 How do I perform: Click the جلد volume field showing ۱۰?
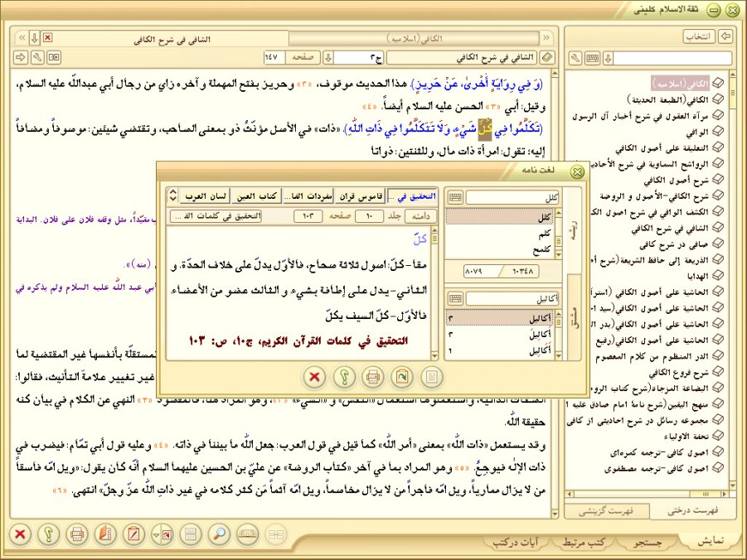click(369, 216)
